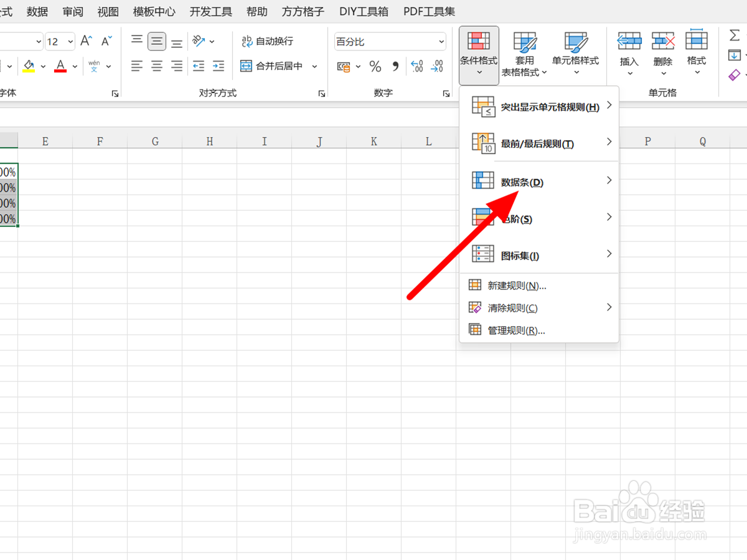Screen dimensions: 747x560
Task: Open the text orientation menu
Action: tap(203, 41)
